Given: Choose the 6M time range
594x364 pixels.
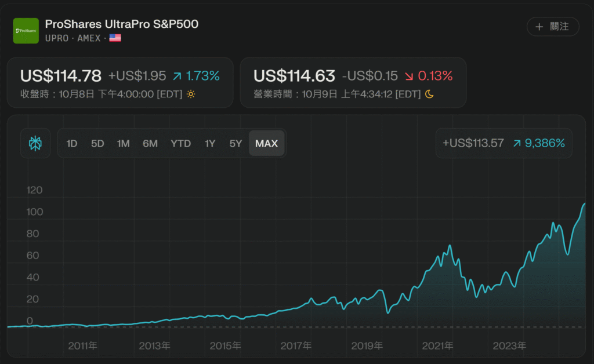Looking at the screenshot, I should pyautogui.click(x=150, y=143).
